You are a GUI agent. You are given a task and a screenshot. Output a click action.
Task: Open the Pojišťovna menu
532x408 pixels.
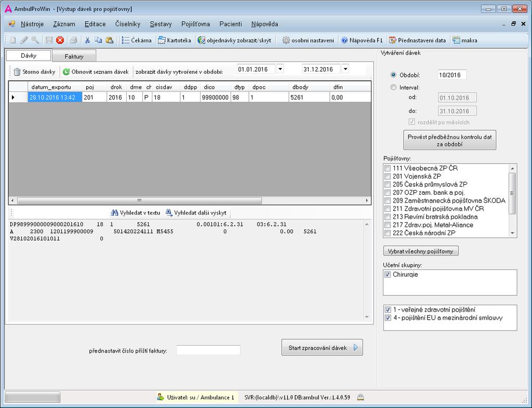pyautogui.click(x=195, y=24)
